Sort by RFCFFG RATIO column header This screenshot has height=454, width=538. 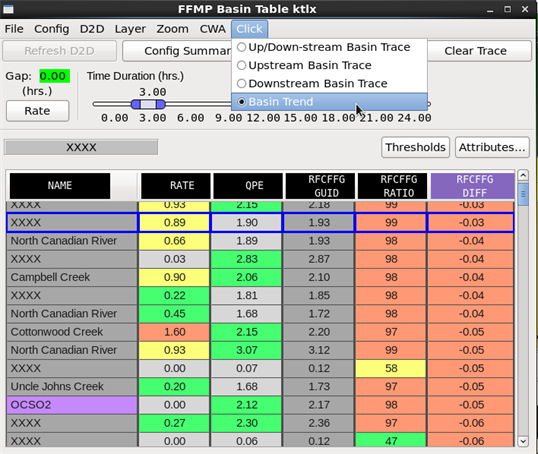point(392,186)
